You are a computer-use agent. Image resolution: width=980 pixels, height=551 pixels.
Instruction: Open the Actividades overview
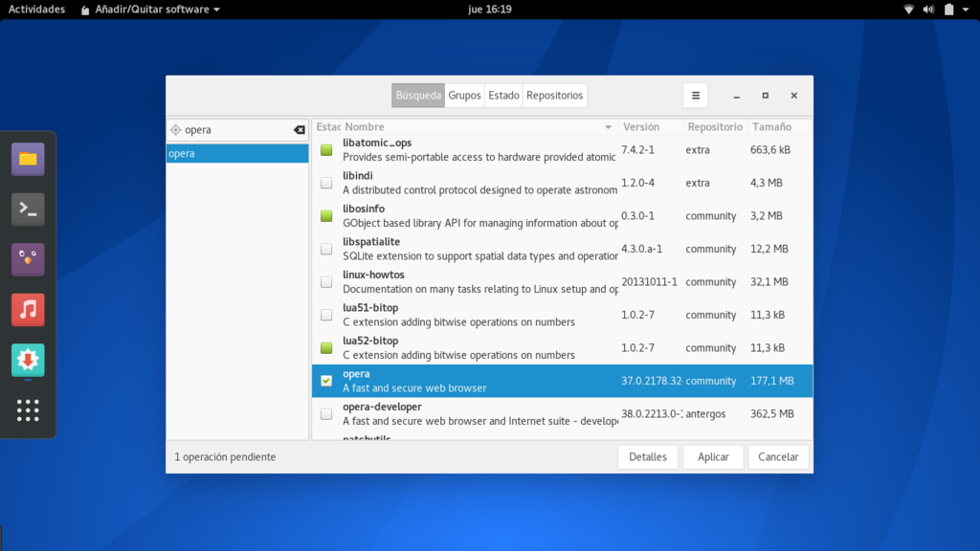coord(36,10)
